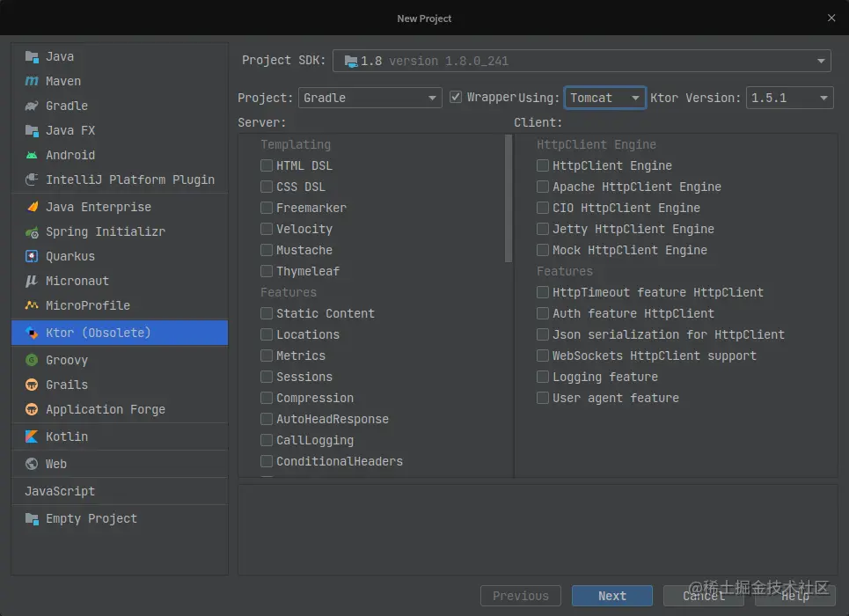The height and width of the screenshot is (616, 849).
Task: Enable the Apache HttpClient Engine checkbox
Action: click(543, 187)
